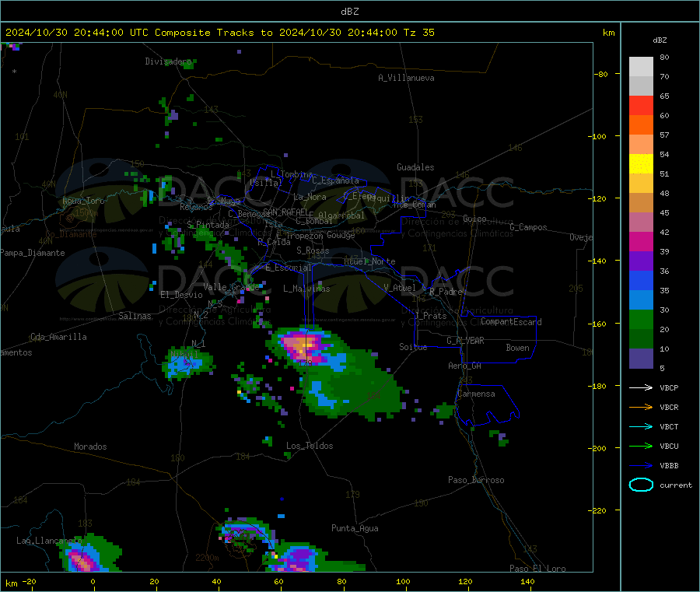700x592 pixels.
Task: Click the Atuel_Norte map label
Action: 369,261
